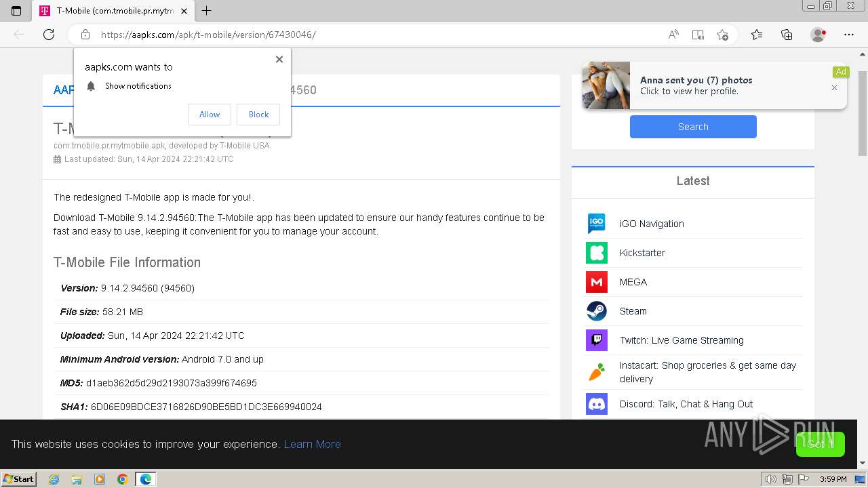Click the SHA1 hash value
Viewport: 868px width, 488px height.
point(206,407)
